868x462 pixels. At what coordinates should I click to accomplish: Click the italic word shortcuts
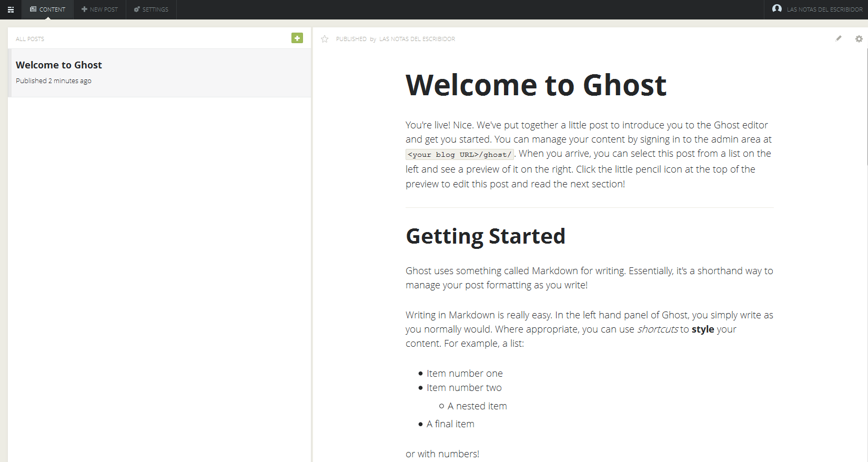point(658,329)
